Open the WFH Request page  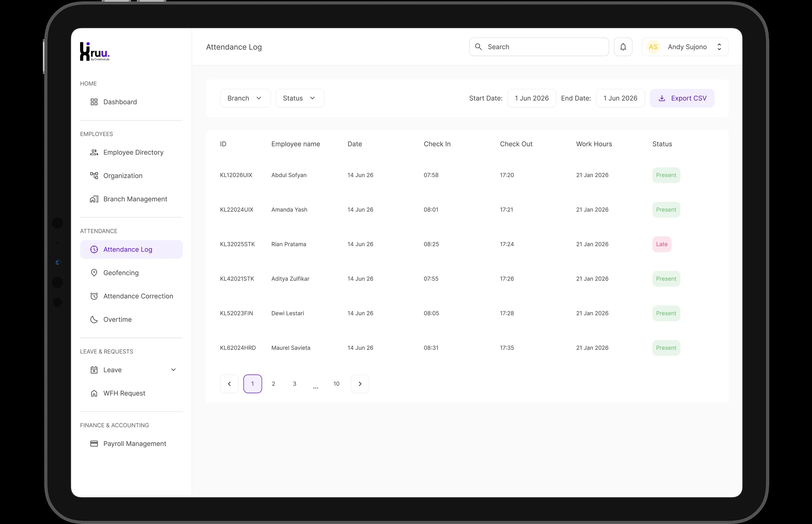coord(131,393)
